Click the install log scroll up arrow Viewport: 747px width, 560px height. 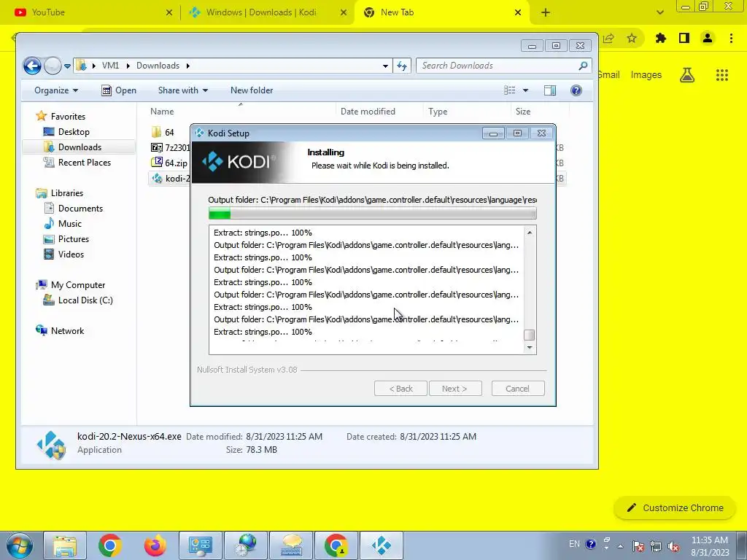pyautogui.click(x=530, y=233)
